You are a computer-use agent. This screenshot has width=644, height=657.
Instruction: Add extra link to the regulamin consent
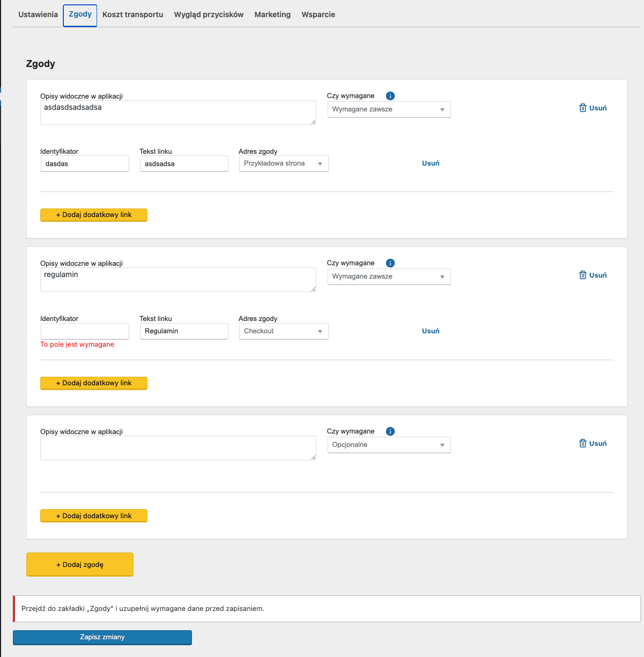[x=94, y=383]
